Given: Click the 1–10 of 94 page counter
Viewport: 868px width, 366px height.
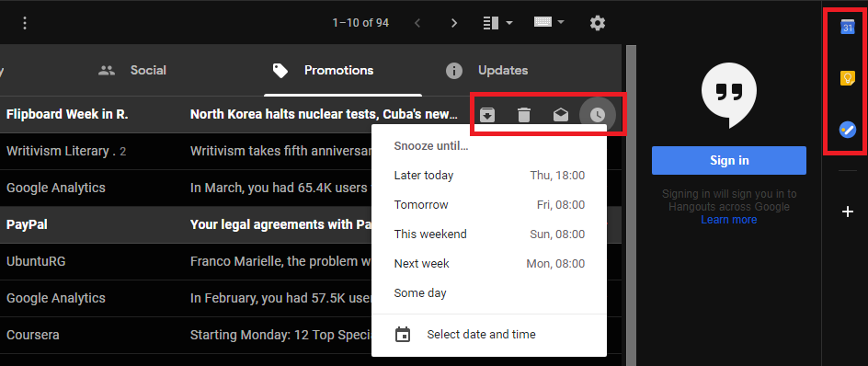Looking at the screenshot, I should click(x=360, y=23).
